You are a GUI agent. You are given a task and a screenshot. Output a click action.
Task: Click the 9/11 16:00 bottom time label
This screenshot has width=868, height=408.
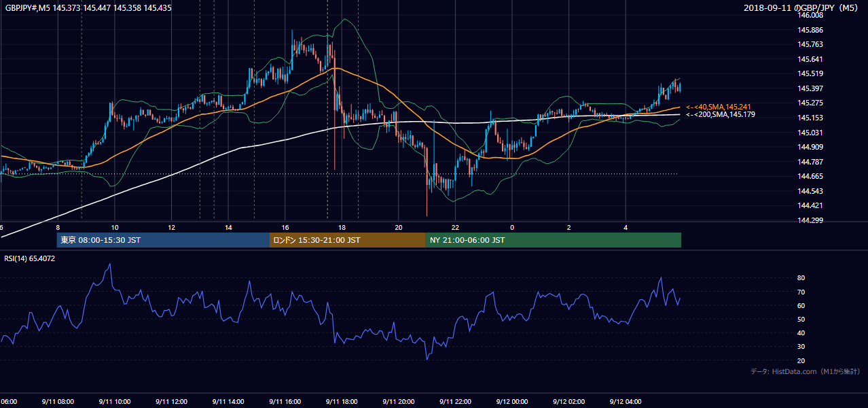coord(285,402)
